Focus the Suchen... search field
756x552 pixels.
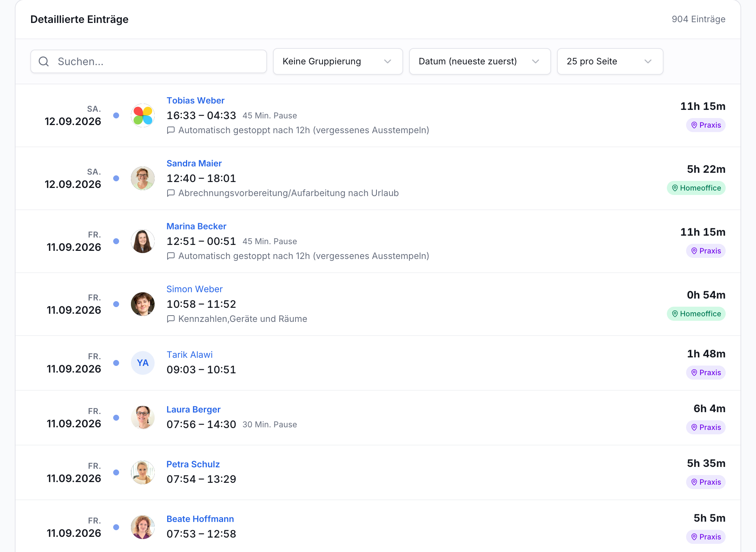click(x=149, y=61)
